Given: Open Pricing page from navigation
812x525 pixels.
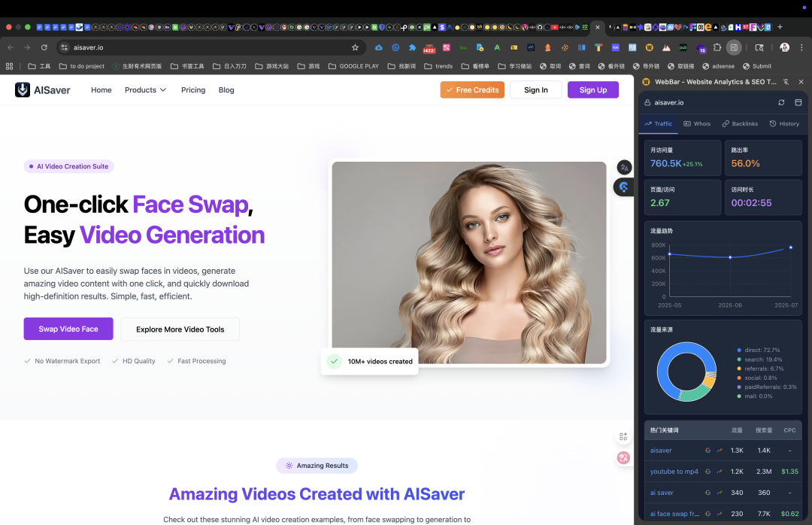Looking at the screenshot, I should [x=193, y=90].
